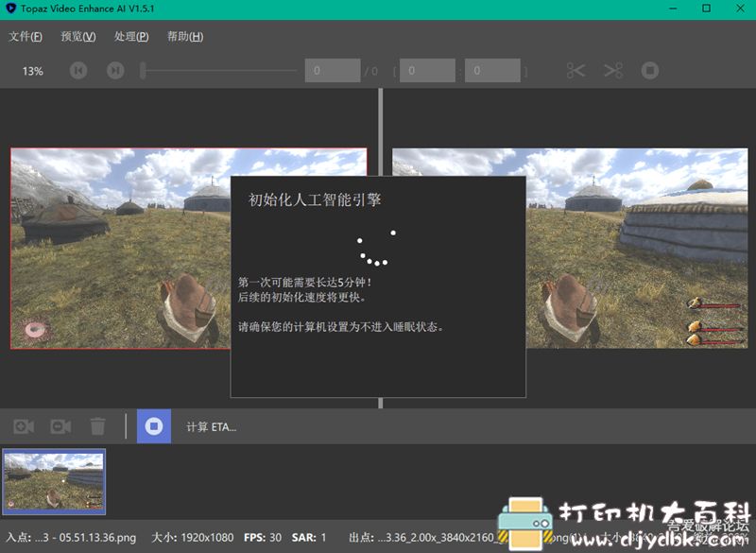Image resolution: width=756 pixels, height=553 pixels.
Task: Click the trim end frame field
Action: tap(492, 70)
